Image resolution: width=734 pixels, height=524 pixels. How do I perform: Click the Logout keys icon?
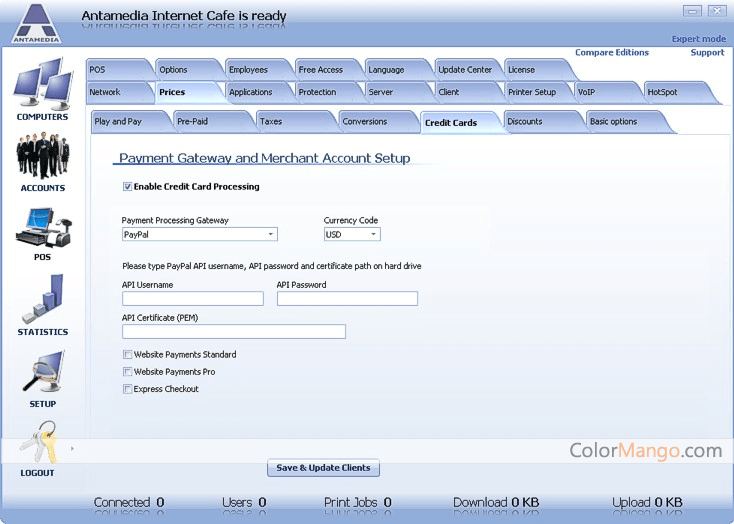point(38,443)
